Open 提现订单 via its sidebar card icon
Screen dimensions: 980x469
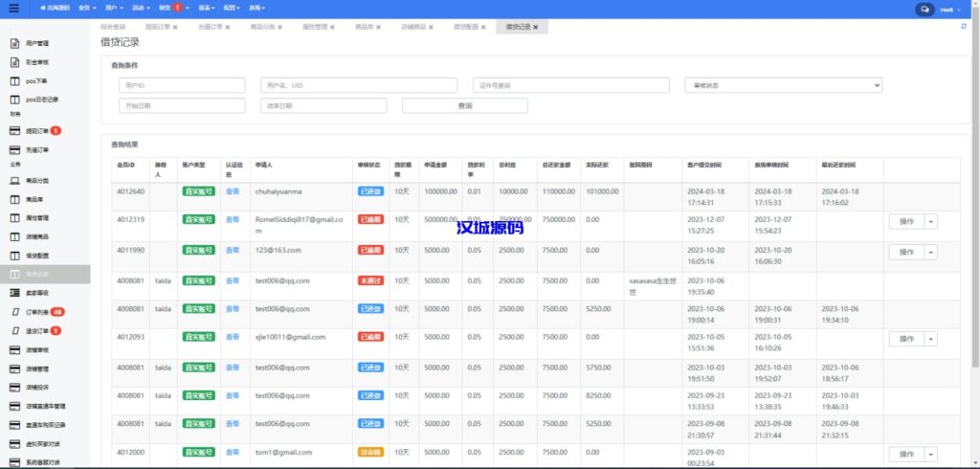point(15,131)
